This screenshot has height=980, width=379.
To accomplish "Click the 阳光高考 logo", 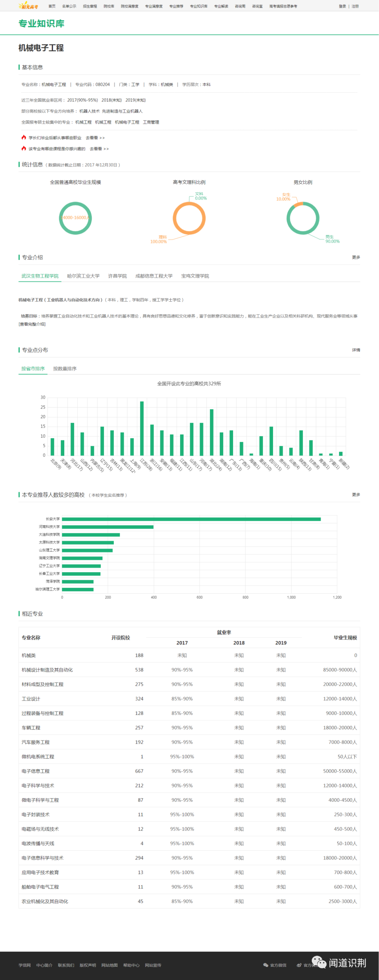I will (28, 6).
